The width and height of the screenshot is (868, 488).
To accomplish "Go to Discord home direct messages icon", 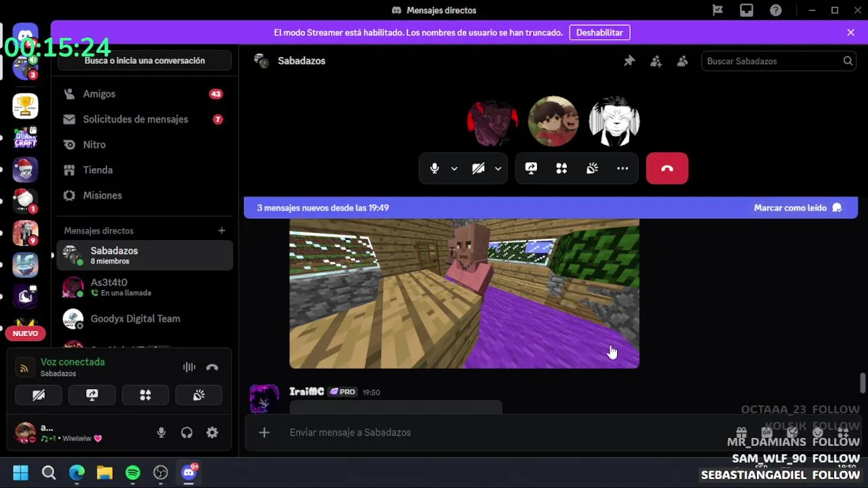I will pos(25,37).
